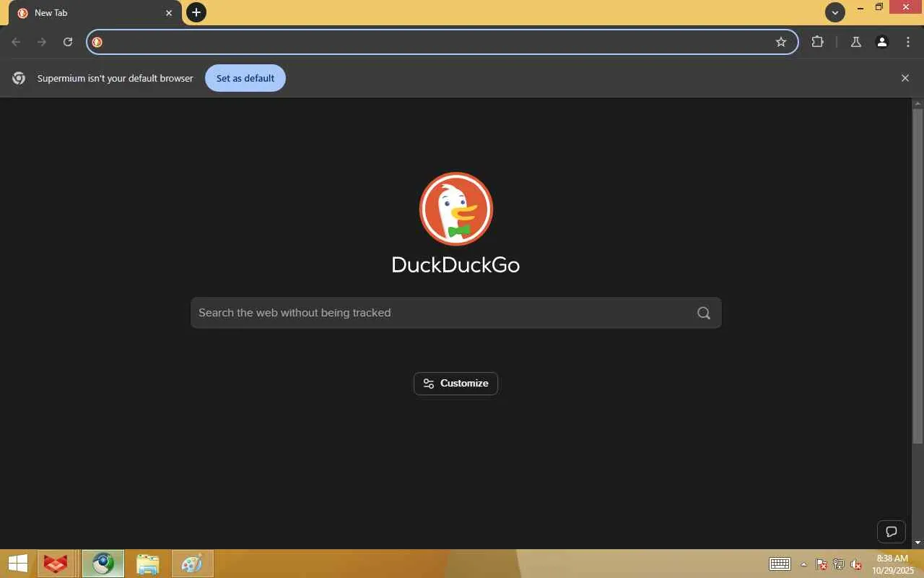Minimize the browser window

pos(860,7)
